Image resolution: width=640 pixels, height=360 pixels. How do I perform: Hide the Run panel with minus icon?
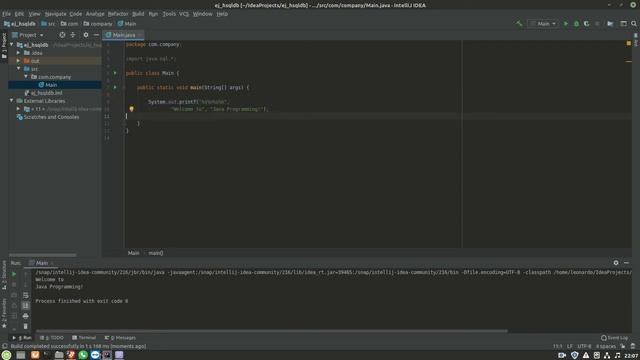(627, 263)
